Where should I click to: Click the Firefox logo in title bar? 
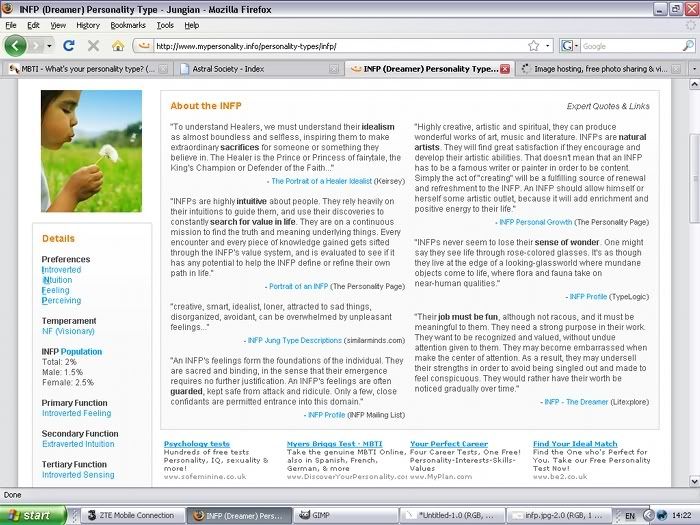pyautogui.click(x=8, y=8)
